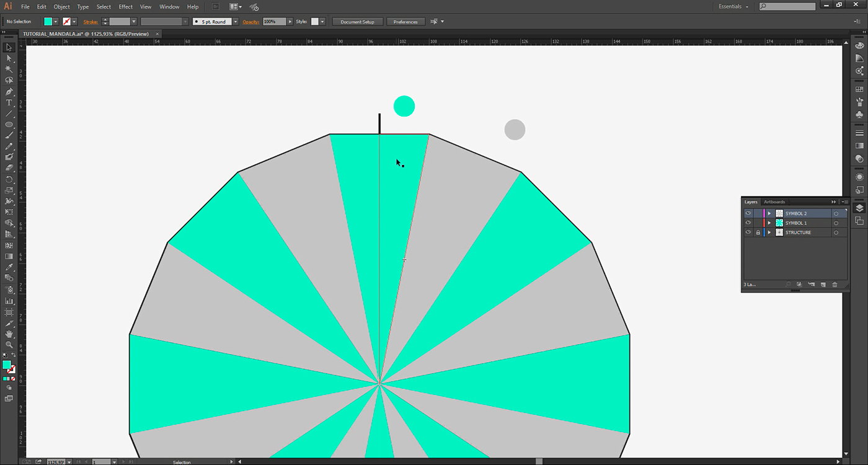
Task: Switch to the Artboards tab
Action: pyautogui.click(x=774, y=202)
